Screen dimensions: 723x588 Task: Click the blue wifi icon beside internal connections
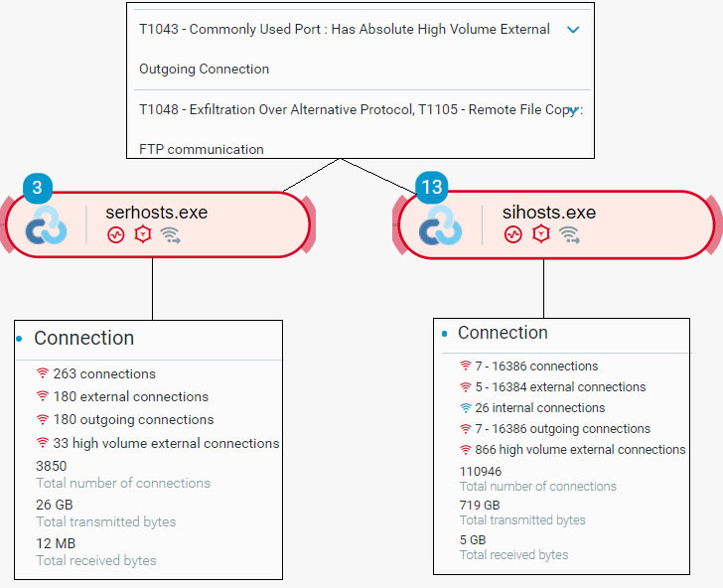tap(465, 408)
